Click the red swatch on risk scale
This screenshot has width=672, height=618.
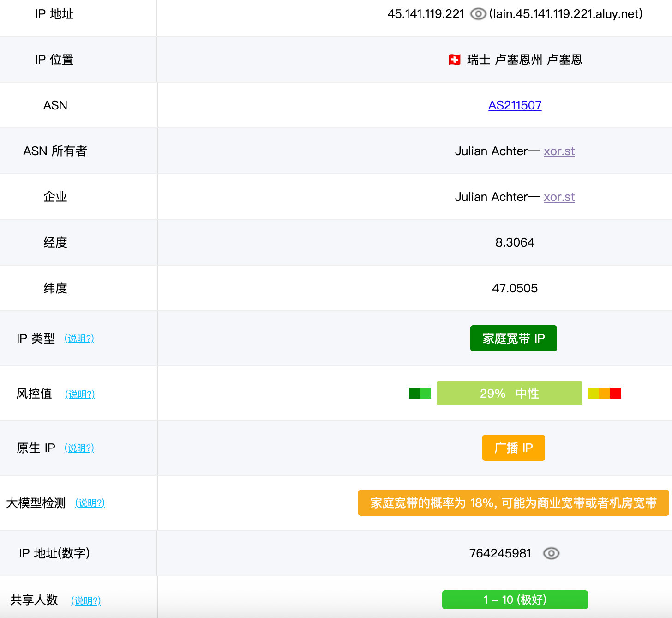[616, 393]
